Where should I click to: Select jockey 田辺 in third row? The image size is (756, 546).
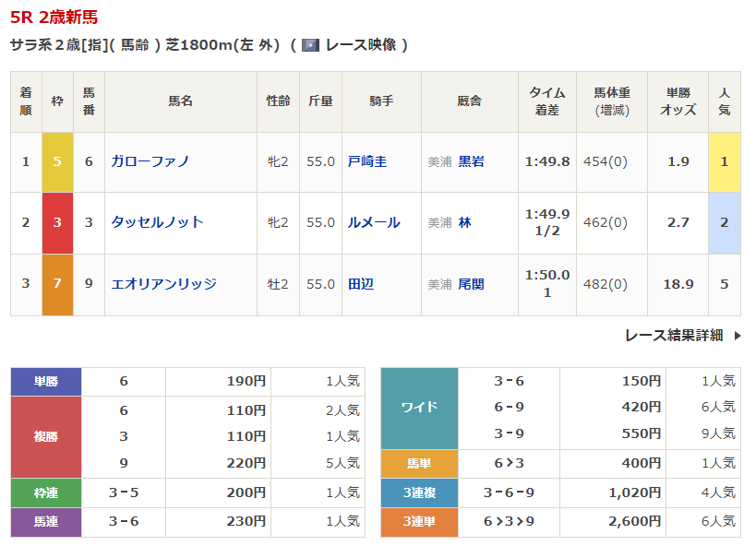point(360,284)
